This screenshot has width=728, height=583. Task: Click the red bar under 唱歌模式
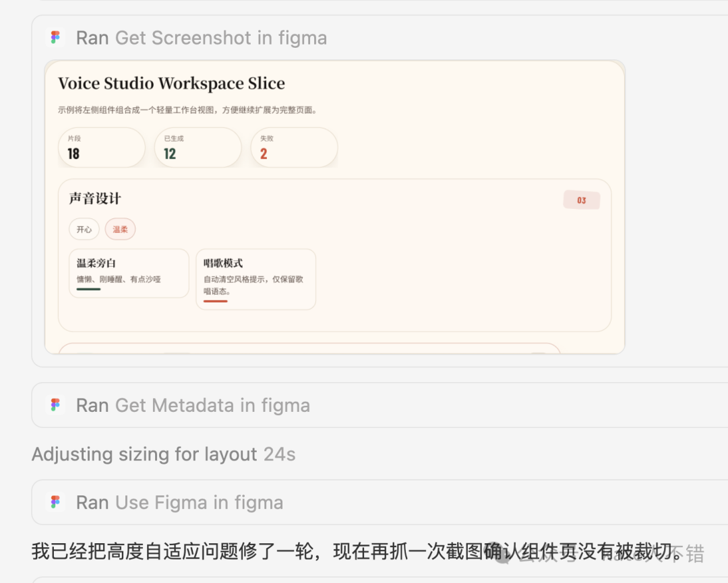[x=215, y=301]
